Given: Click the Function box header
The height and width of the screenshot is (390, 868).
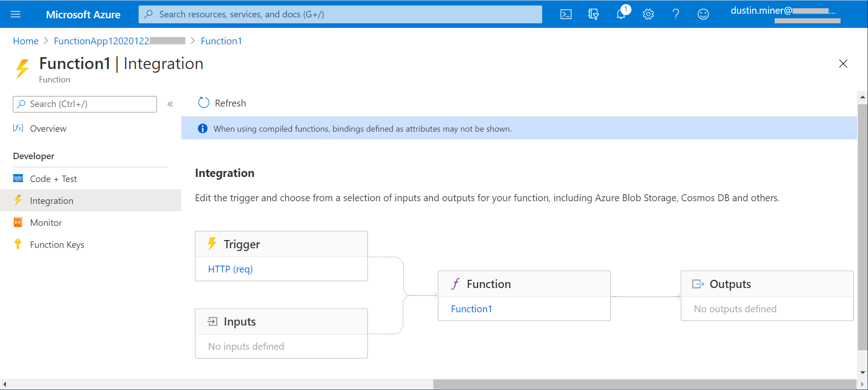Looking at the screenshot, I should (x=524, y=284).
